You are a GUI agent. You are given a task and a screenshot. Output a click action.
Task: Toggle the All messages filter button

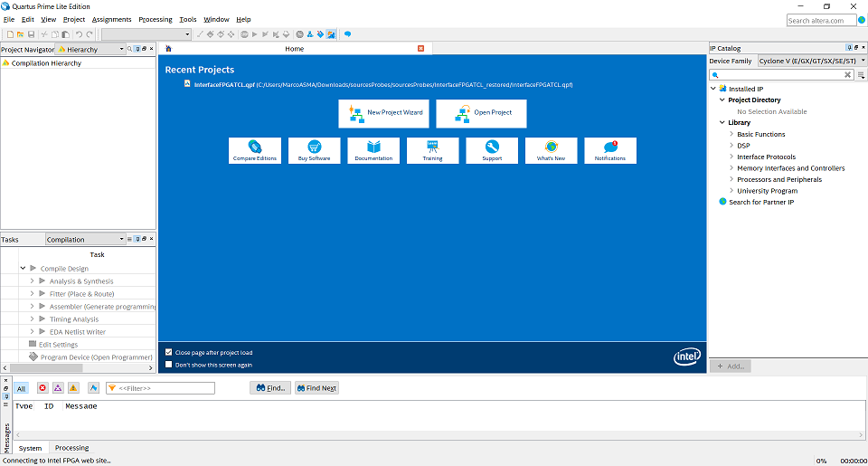tap(22, 388)
